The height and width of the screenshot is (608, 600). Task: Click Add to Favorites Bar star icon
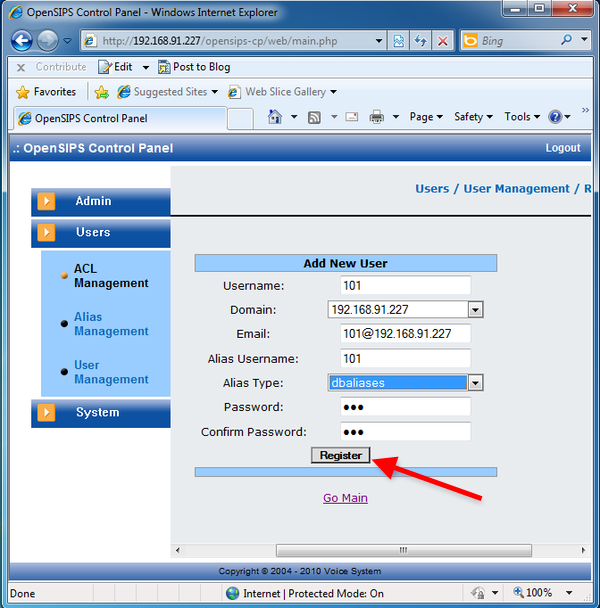coord(102,92)
